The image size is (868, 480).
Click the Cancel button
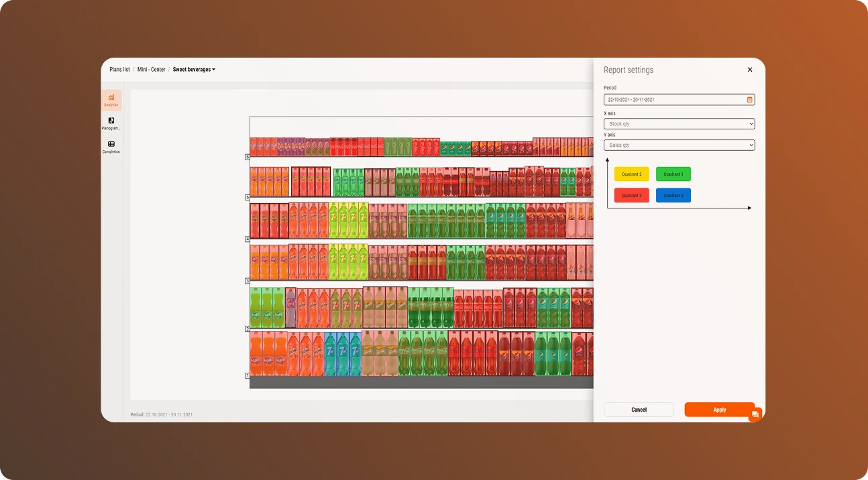639,410
